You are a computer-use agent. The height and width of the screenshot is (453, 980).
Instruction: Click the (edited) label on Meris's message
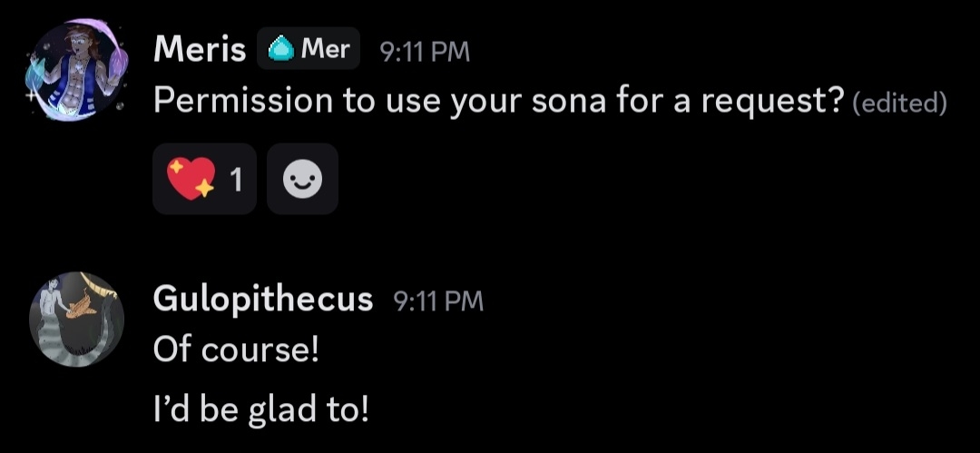click(x=900, y=103)
